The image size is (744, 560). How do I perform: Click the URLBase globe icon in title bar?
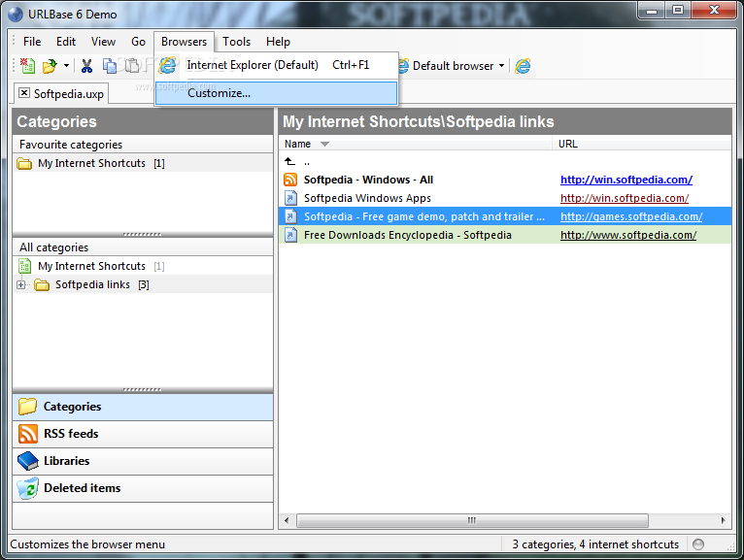point(16,15)
